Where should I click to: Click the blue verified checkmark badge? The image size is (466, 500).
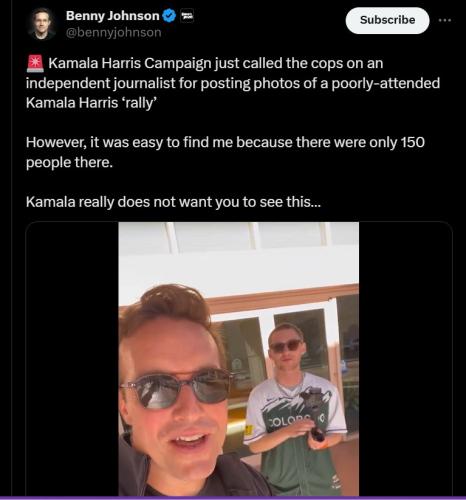click(x=169, y=16)
